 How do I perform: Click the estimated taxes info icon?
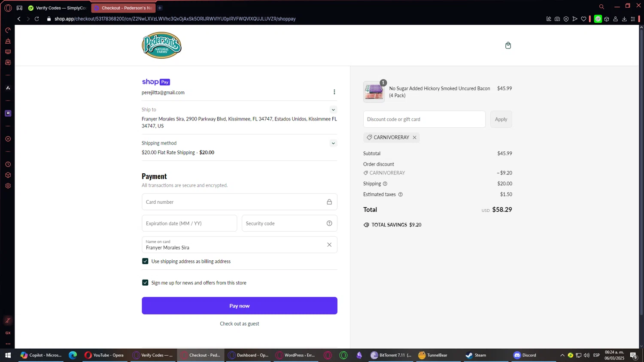pos(401,194)
